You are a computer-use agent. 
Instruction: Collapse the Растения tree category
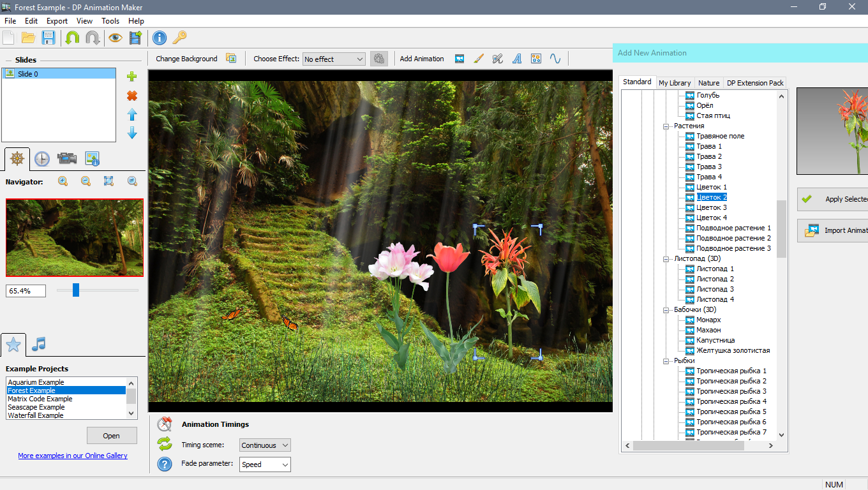click(x=666, y=126)
